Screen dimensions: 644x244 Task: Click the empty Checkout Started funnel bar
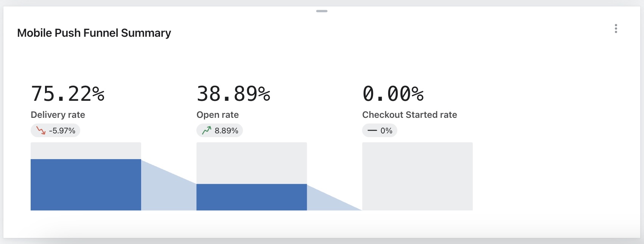417,176
